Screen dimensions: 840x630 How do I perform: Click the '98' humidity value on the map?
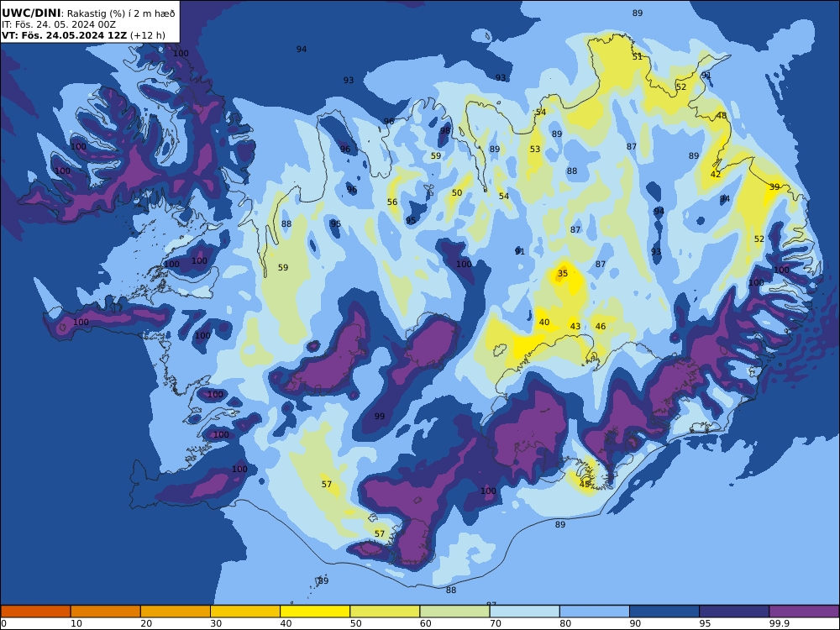(x=446, y=131)
